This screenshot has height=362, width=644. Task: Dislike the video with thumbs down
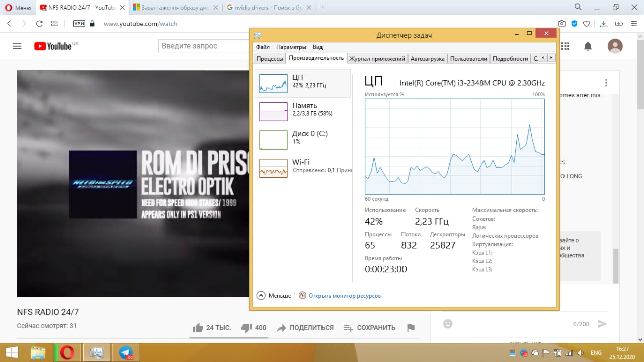254,328
